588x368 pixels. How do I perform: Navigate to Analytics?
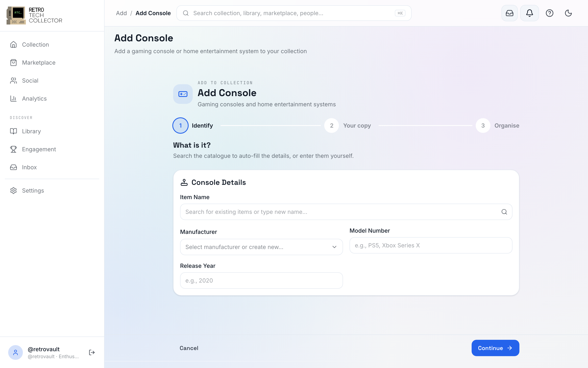pos(52,99)
